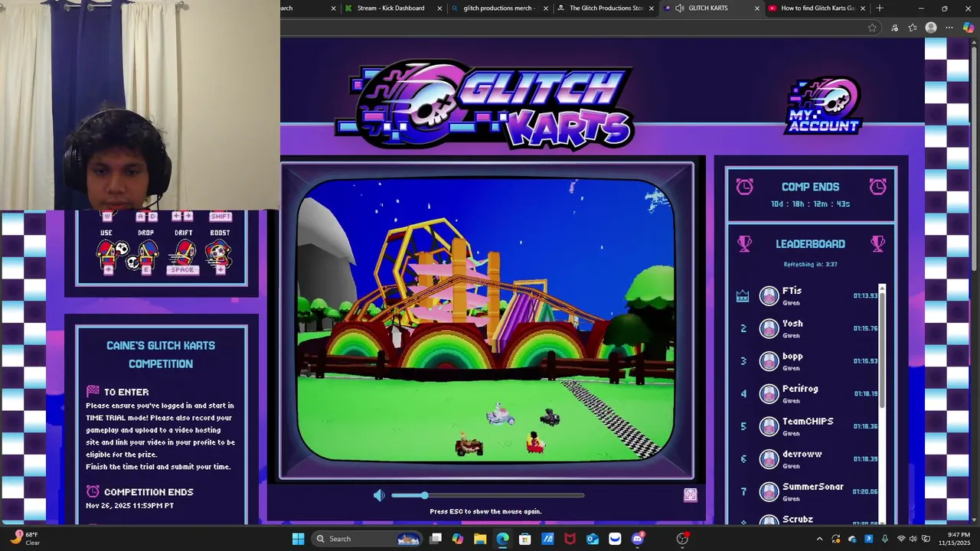Open browser extensions icon in toolbar
Screen dimensions: 980x551
pos(894,28)
